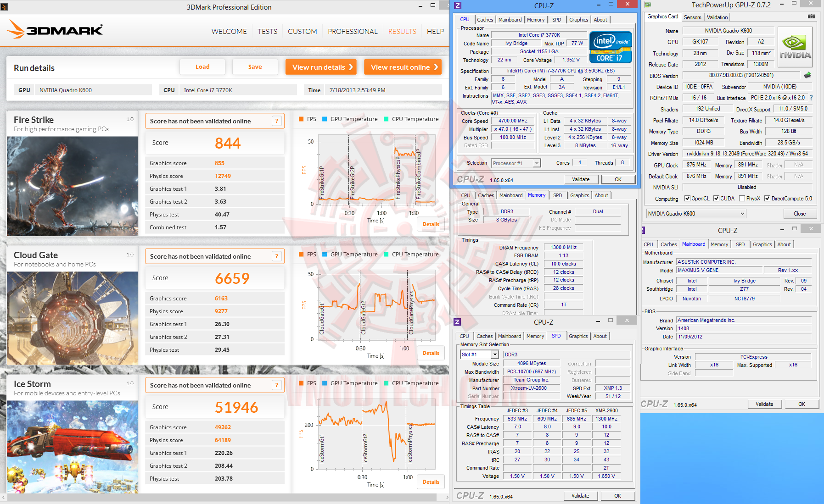824x504 pixels.
Task: Click the Bus Interface question mark in GPU-Z
Action: click(x=811, y=98)
